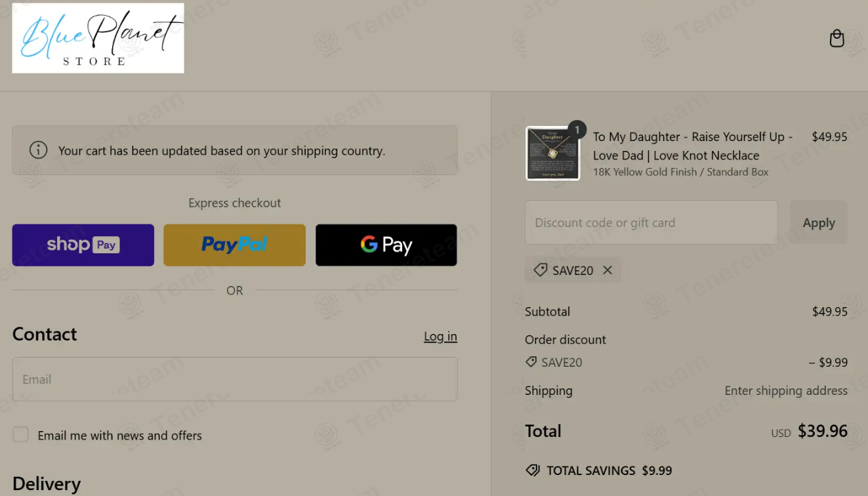The width and height of the screenshot is (868, 496).
Task: Click the Enter shipping address text
Action: click(x=786, y=391)
